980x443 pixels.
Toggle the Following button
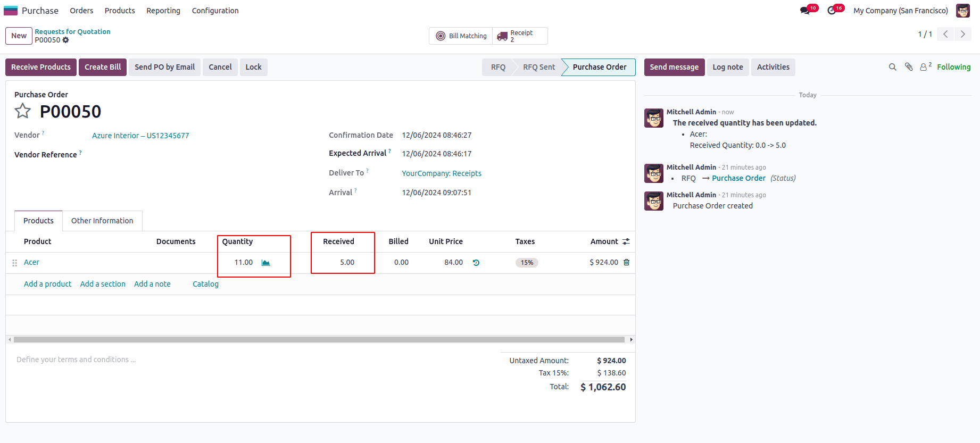click(x=953, y=67)
